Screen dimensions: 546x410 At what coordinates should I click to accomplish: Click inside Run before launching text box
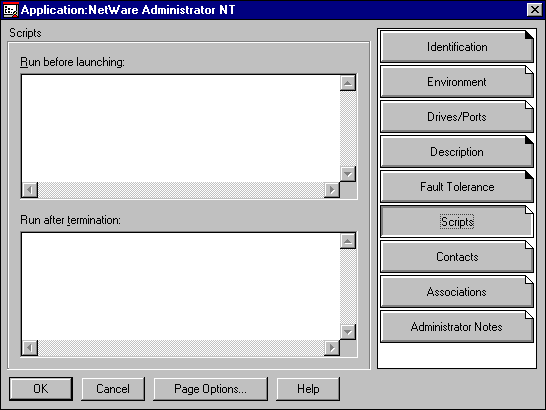click(x=181, y=128)
